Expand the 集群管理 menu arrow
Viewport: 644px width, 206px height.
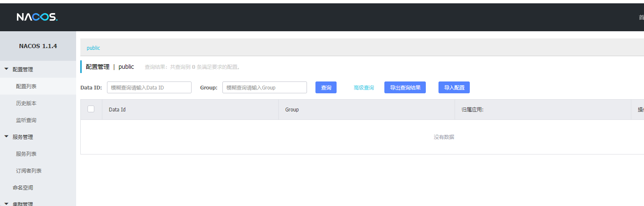coord(6,204)
